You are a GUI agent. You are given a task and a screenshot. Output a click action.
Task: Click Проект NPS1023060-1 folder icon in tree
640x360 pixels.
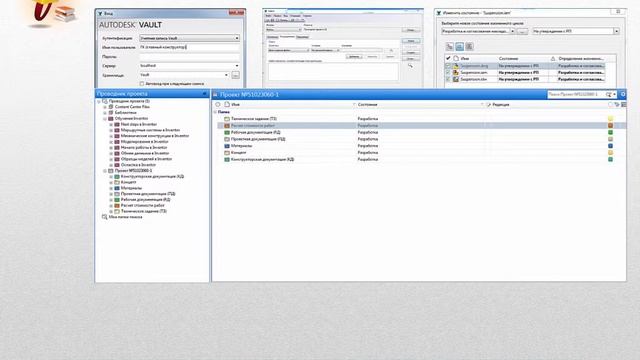[111, 171]
